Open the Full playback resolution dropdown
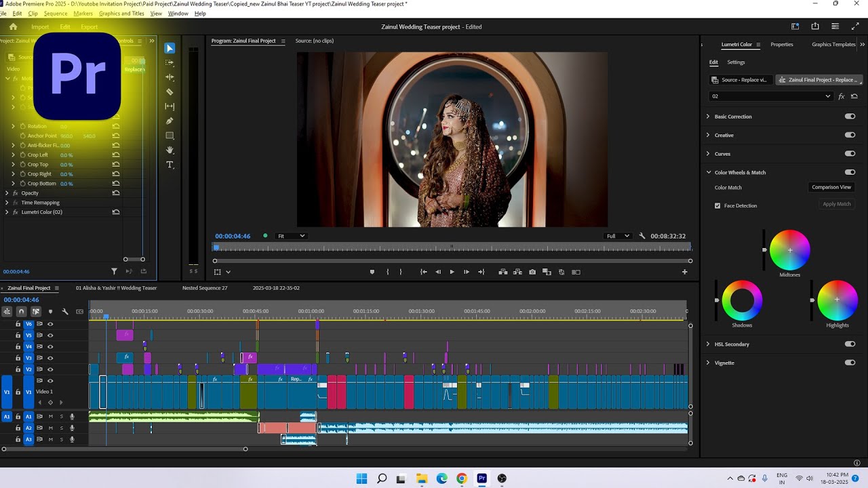This screenshot has width=868, height=488. [x=618, y=236]
